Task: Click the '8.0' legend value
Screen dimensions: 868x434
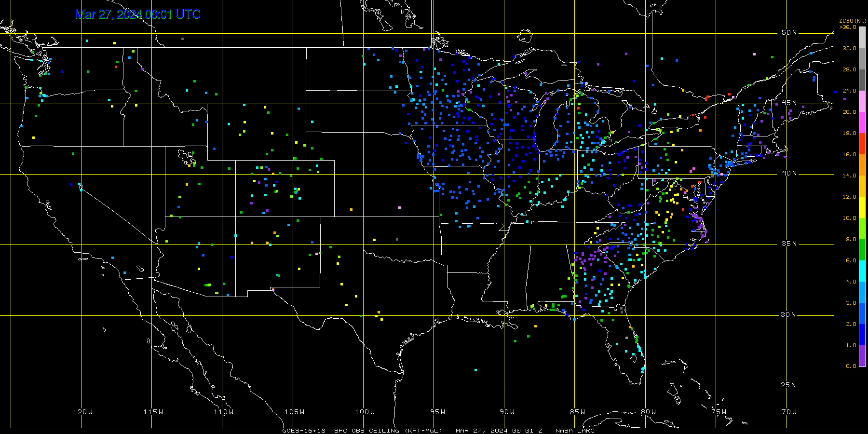Action: click(851, 239)
